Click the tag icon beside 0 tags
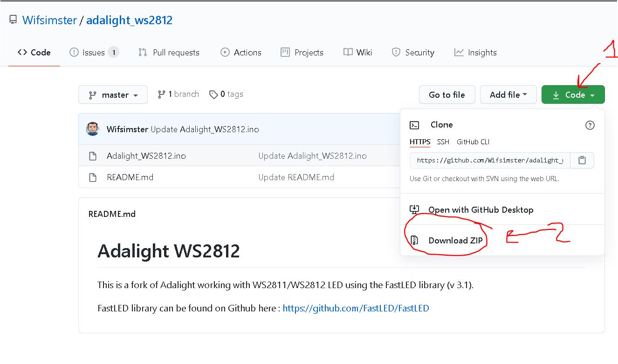Image resolution: width=618 pixels, height=364 pixels. [x=213, y=94]
